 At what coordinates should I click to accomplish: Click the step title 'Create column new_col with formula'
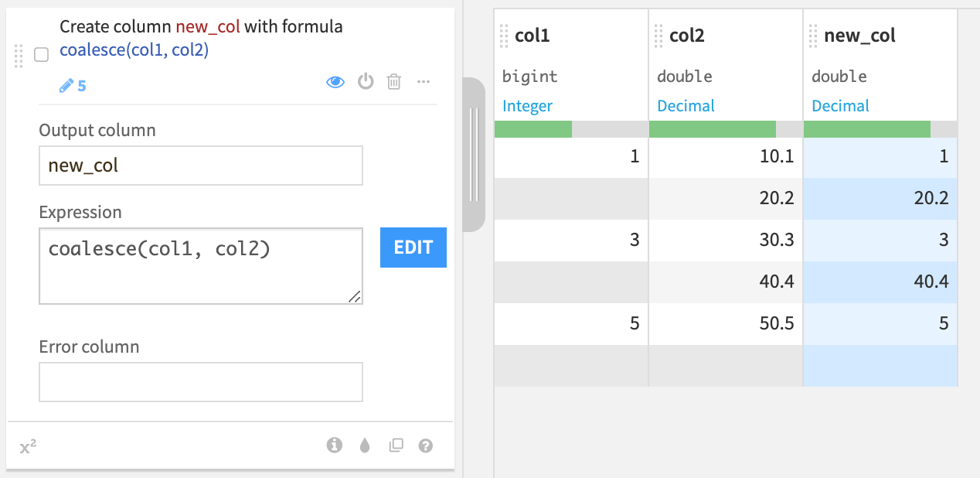coord(201,27)
